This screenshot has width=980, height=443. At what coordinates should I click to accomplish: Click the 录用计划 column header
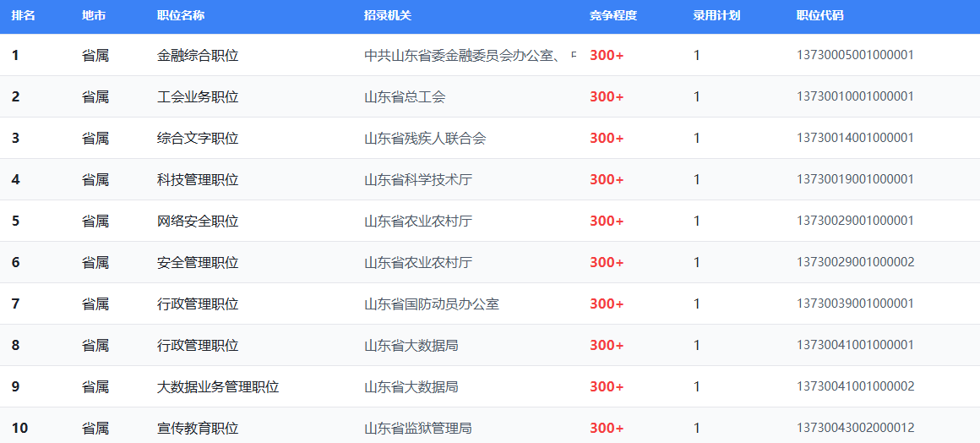716,16
